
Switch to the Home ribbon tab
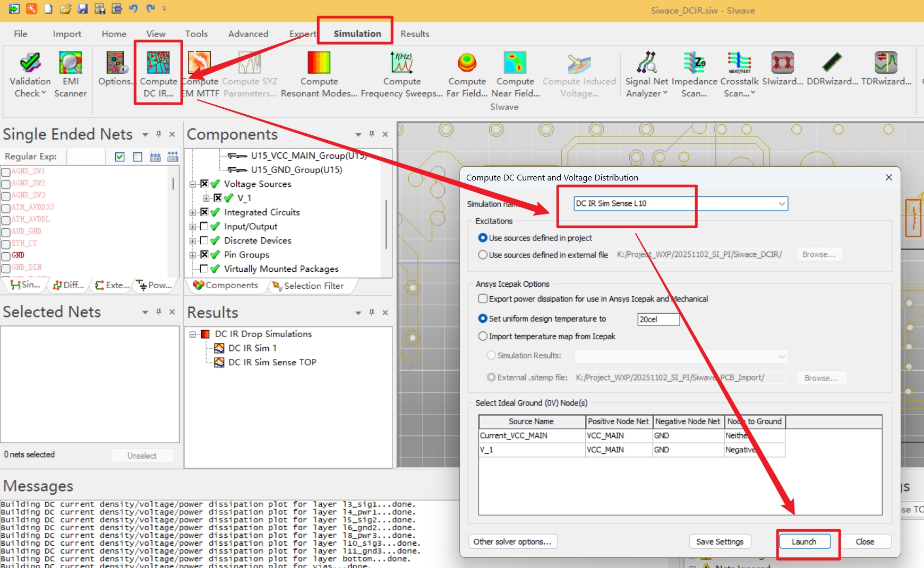pos(114,34)
